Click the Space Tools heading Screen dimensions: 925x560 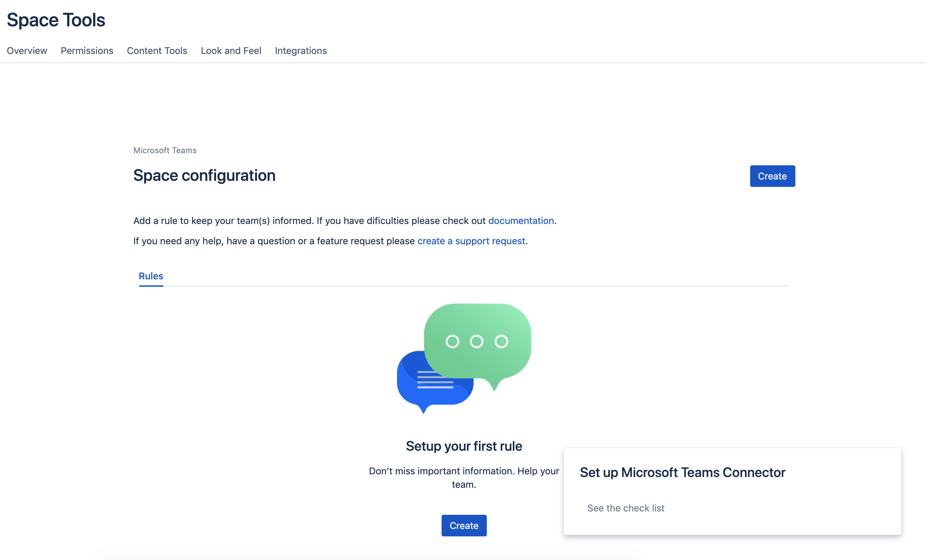(56, 20)
